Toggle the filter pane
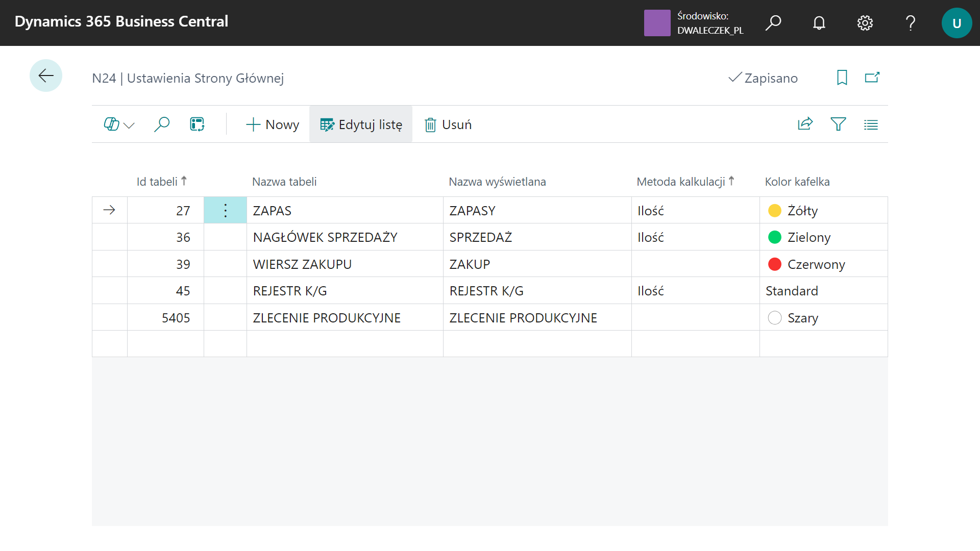The image size is (980, 551). click(838, 124)
